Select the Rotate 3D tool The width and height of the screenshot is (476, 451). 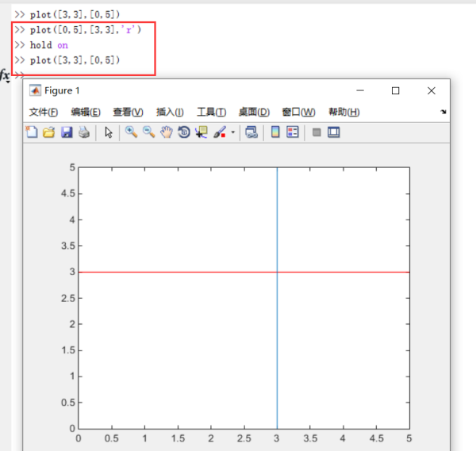(184, 132)
